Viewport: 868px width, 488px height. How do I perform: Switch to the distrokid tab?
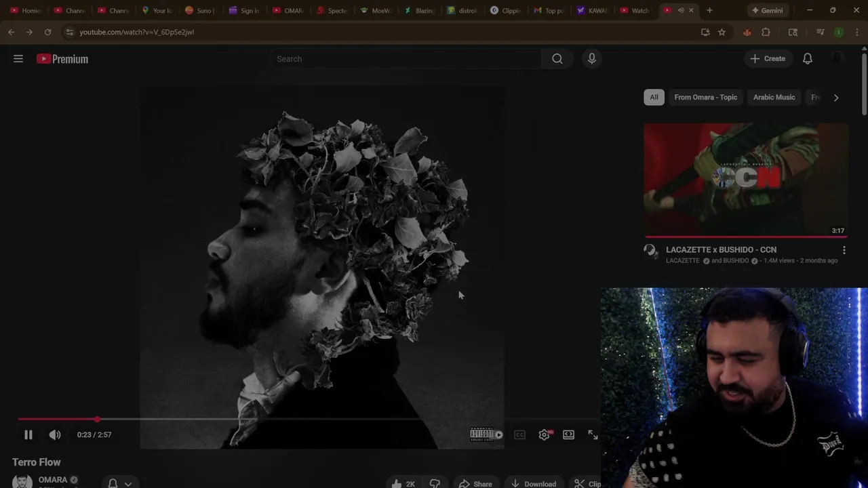(x=464, y=10)
